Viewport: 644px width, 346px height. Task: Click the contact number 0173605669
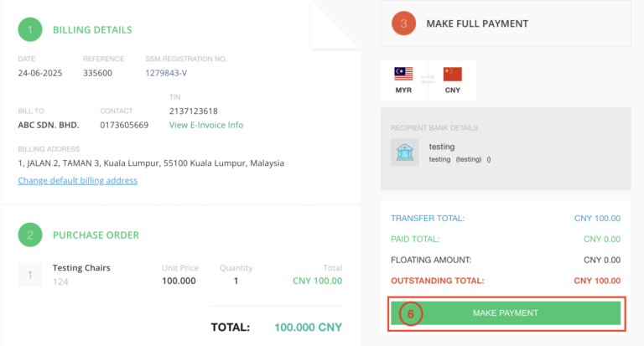pos(124,125)
